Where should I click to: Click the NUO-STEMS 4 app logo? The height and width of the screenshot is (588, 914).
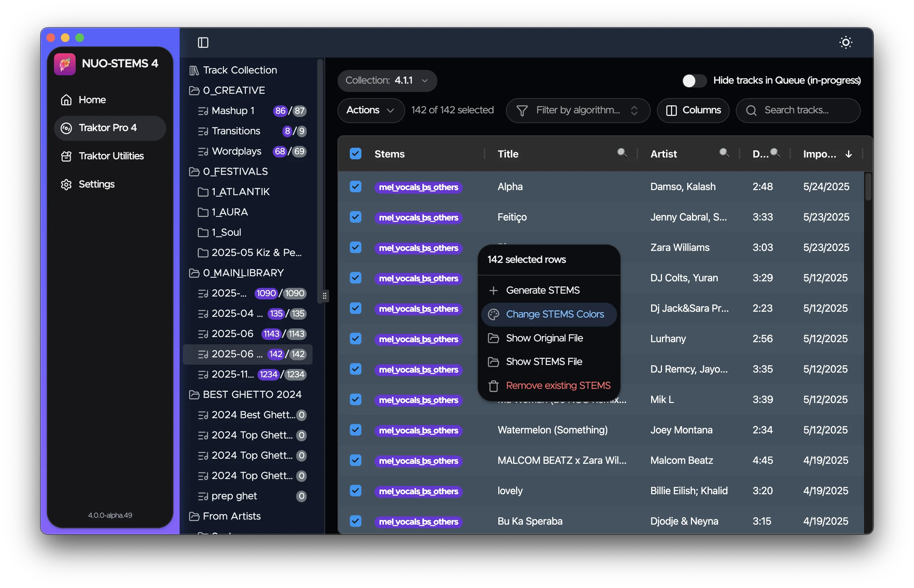click(64, 64)
